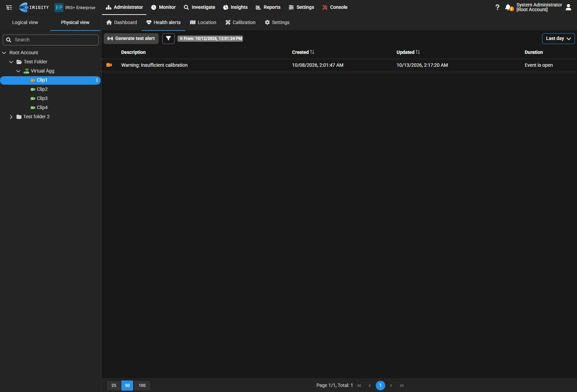Remove the From date filter chip

coord(181,39)
